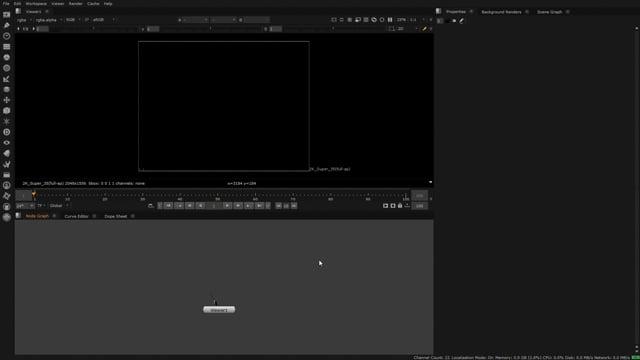
Task: Open the File menu
Action: (6, 4)
